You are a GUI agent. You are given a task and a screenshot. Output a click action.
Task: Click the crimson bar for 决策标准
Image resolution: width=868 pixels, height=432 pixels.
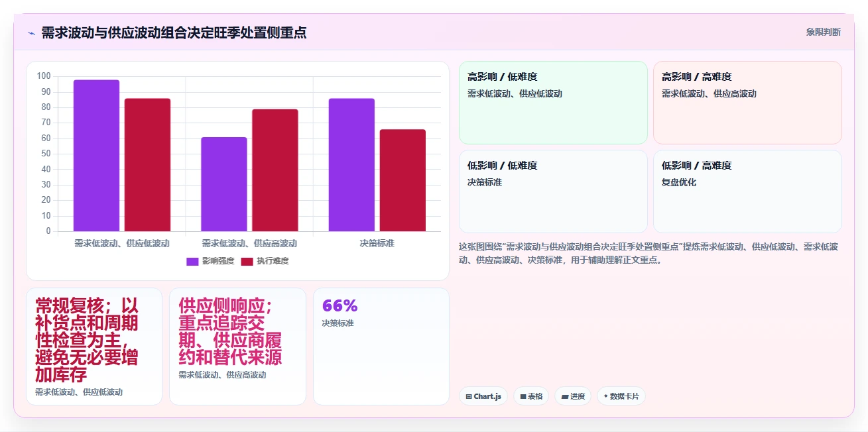[x=403, y=180]
